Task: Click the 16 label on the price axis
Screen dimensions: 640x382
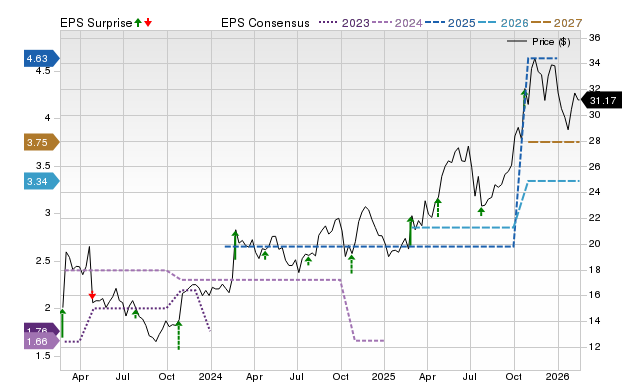Action: (x=594, y=295)
